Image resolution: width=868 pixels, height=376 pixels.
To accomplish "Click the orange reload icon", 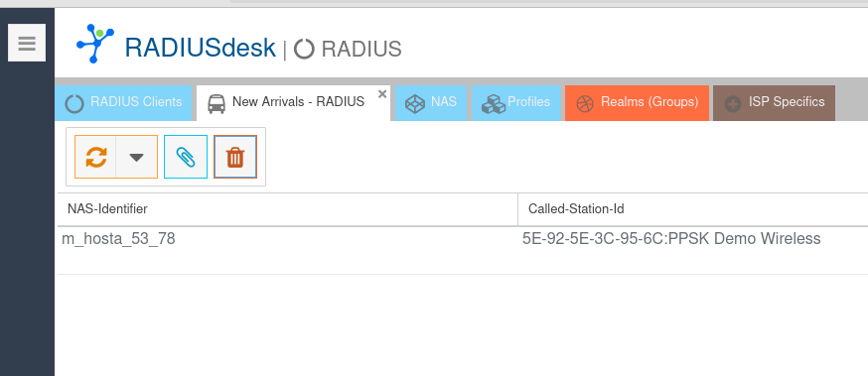I will click(95, 157).
